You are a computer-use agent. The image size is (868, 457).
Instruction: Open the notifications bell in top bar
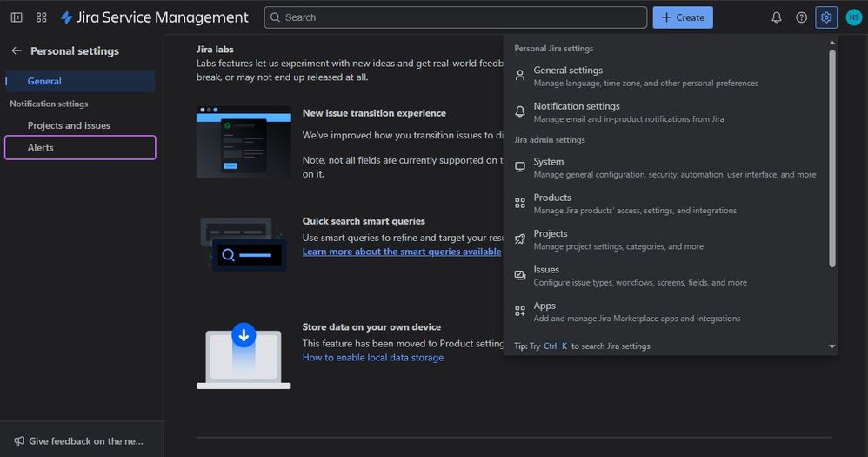pyautogui.click(x=777, y=17)
